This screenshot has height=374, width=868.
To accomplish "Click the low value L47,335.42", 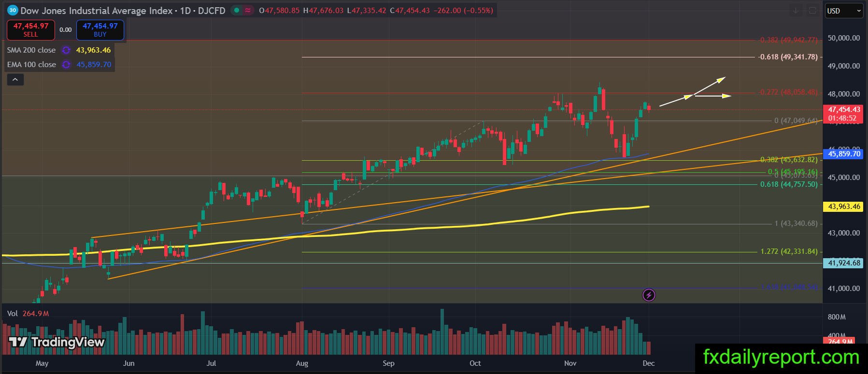I will [367, 11].
